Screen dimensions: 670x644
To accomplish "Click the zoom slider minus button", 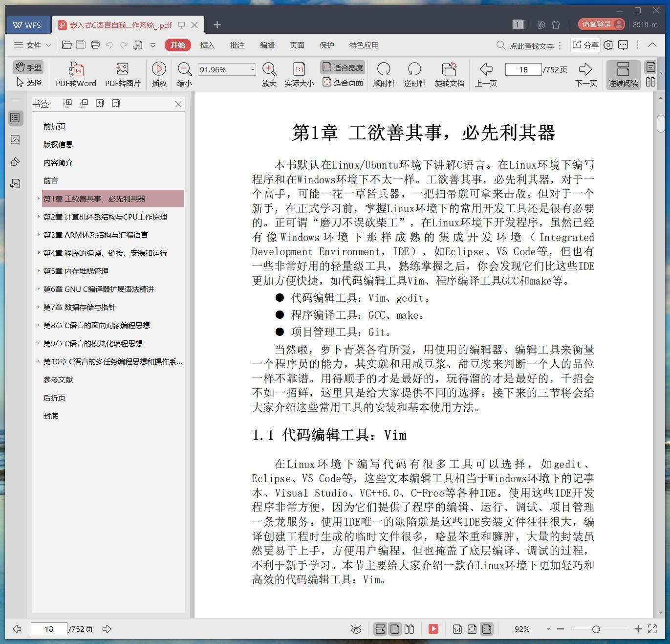I will [561, 629].
